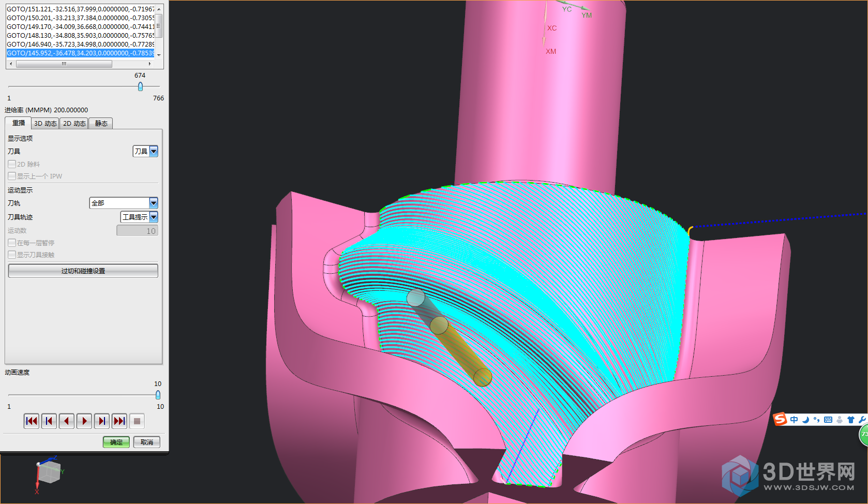This screenshot has height=504, width=868.
Task: Switch to the 重播 tab
Action: click(x=19, y=123)
